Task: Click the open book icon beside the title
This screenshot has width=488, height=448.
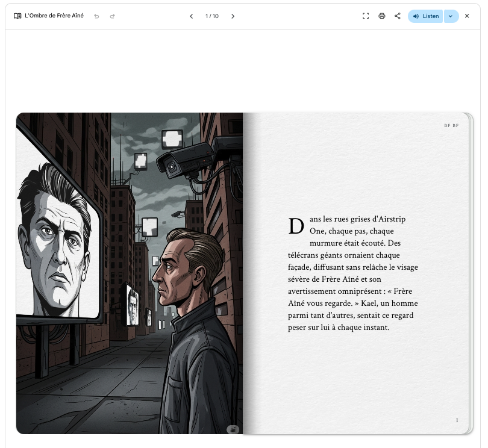Action: pyautogui.click(x=17, y=16)
